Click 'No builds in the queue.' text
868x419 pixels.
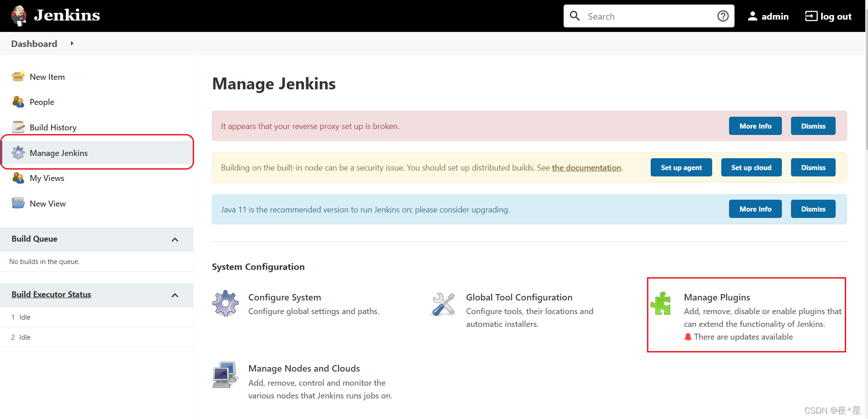click(x=44, y=262)
